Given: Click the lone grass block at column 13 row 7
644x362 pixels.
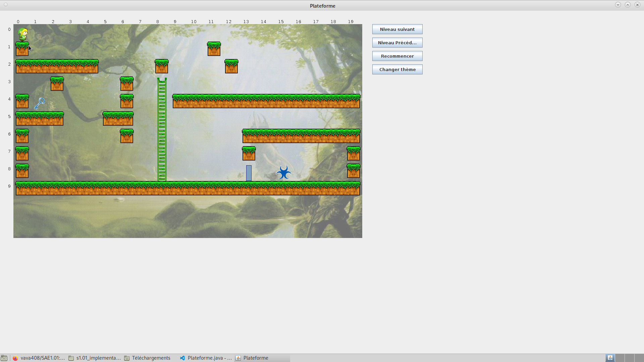Looking at the screenshot, I should click(249, 154).
